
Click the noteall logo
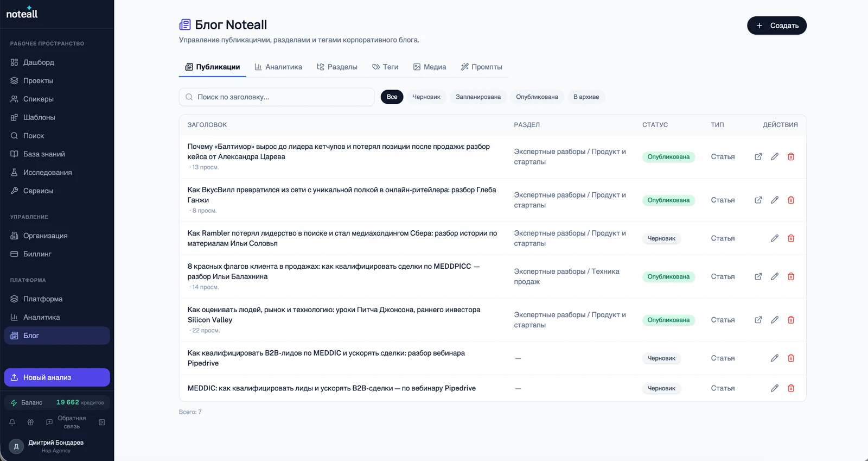click(x=22, y=12)
